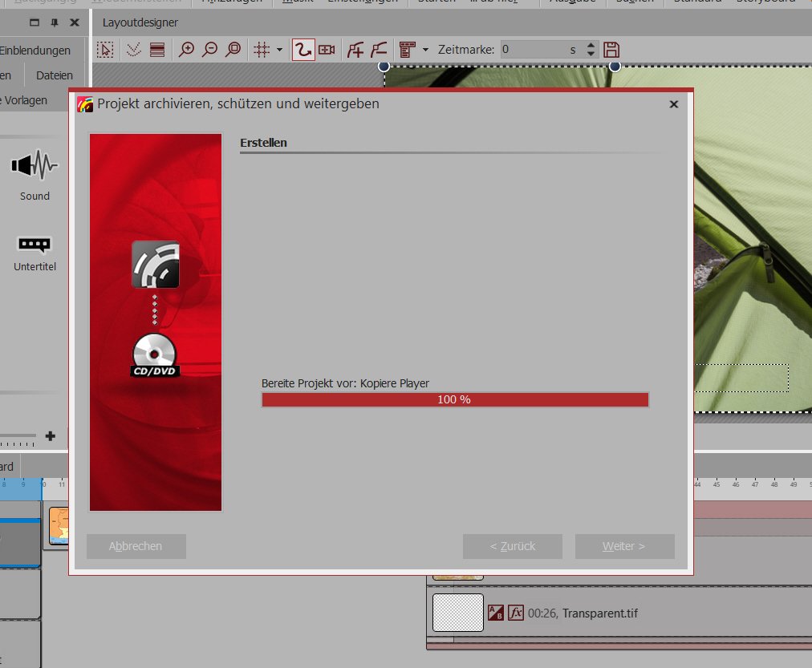Open the alignment options dropdown arrow

pos(425,50)
